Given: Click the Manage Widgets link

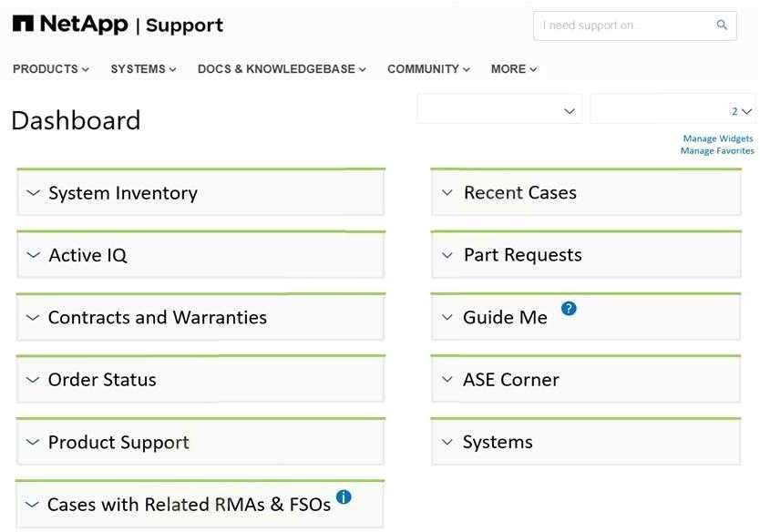Looking at the screenshot, I should (x=718, y=138).
